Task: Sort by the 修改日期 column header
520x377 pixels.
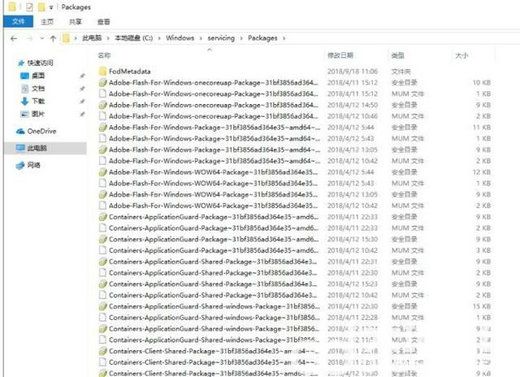Action: click(x=340, y=55)
